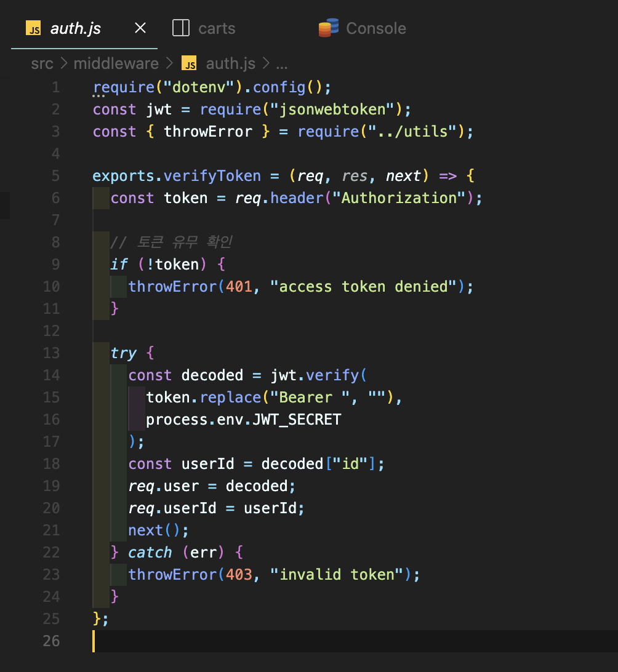
Task: Expand the breadcrumb ellipsis symbol list
Action: coord(281,65)
